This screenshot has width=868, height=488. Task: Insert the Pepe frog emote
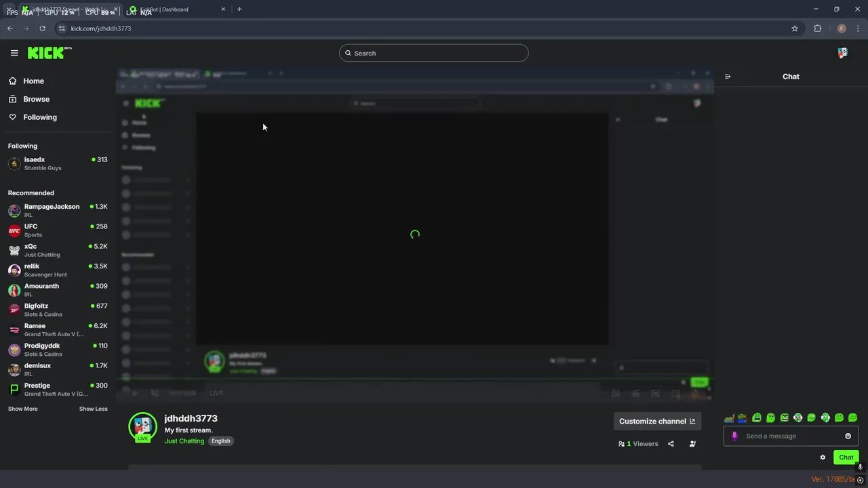pyautogui.click(x=743, y=418)
